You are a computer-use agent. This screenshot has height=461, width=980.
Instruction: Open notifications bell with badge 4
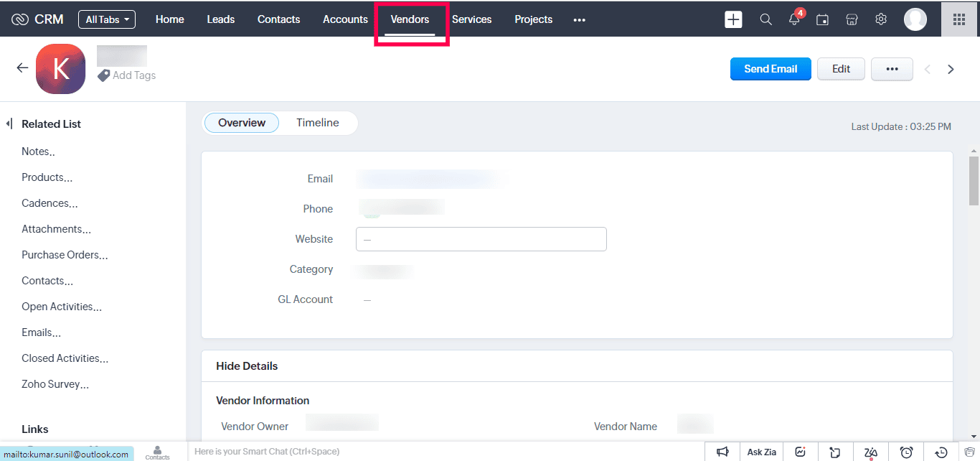pyautogui.click(x=795, y=19)
